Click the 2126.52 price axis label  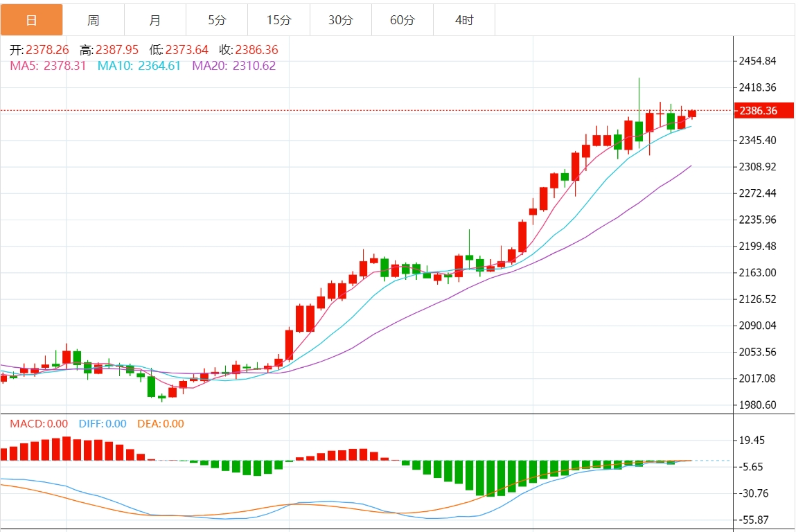tap(757, 299)
